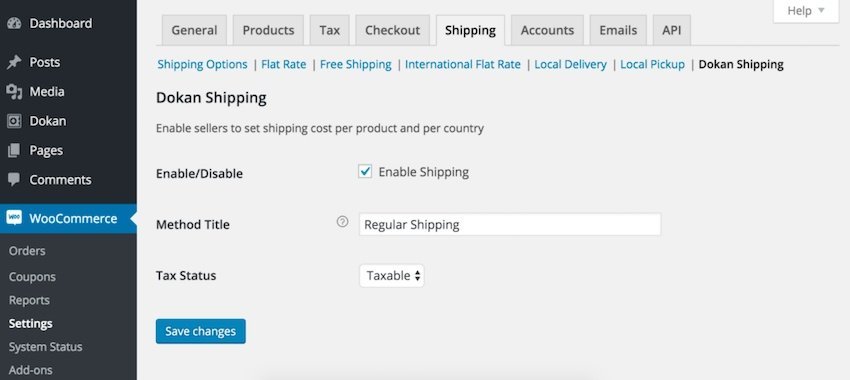Expand the Help dropdown panel
Viewport: 850px width, 380px height.
coord(806,11)
